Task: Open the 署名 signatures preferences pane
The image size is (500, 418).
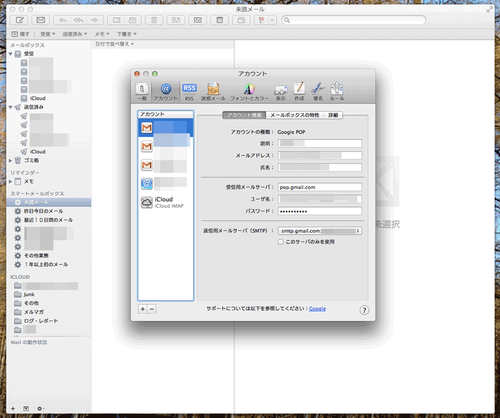Action: click(318, 91)
